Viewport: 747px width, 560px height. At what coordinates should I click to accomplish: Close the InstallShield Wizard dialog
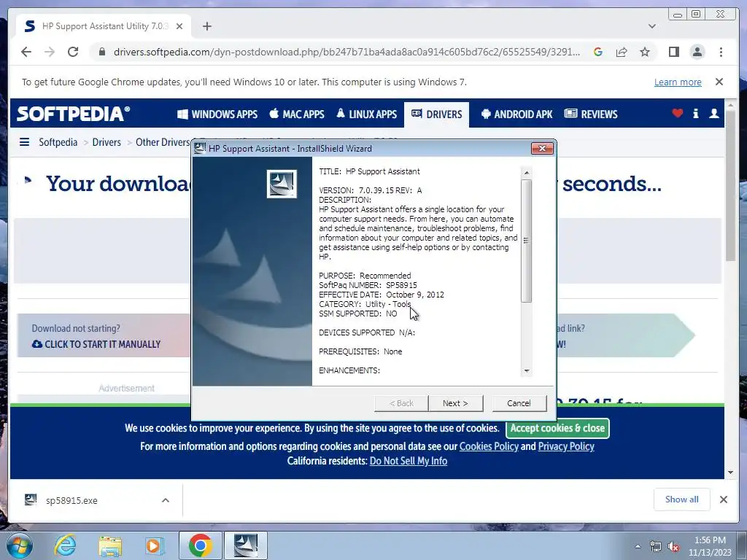click(542, 148)
